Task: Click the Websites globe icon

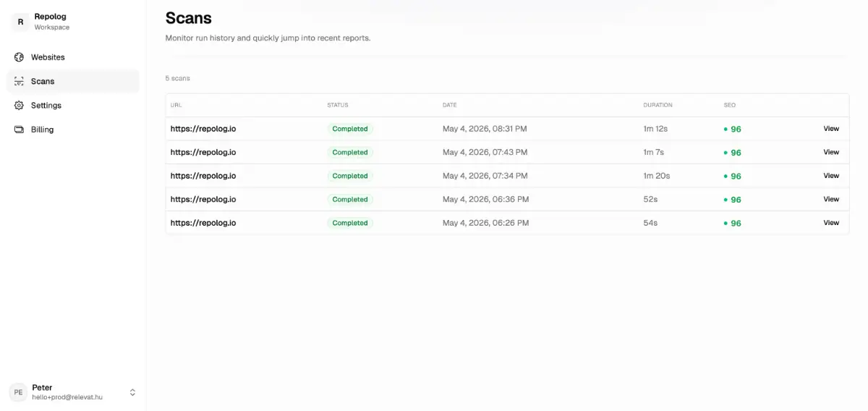Action: pyautogui.click(x=19, y=57)
